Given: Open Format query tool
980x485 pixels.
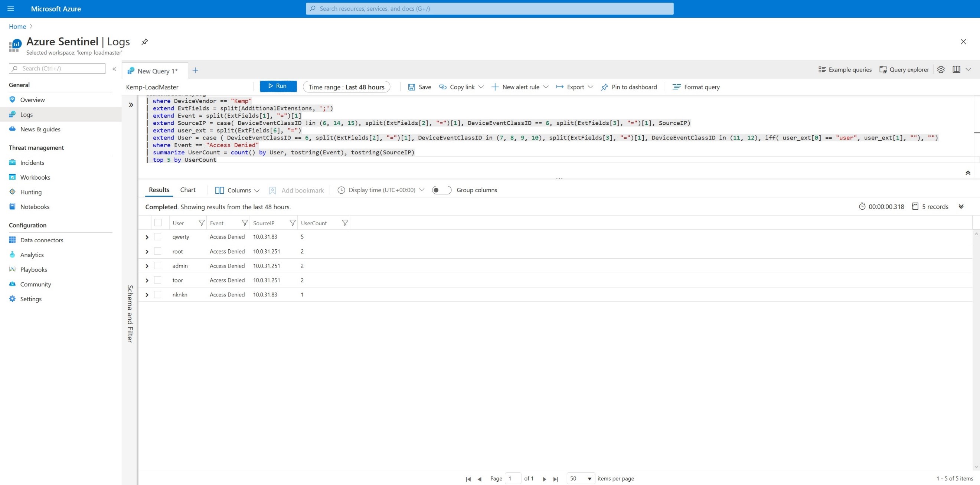Looking at the screenshot, I should [x=696, y=87].
